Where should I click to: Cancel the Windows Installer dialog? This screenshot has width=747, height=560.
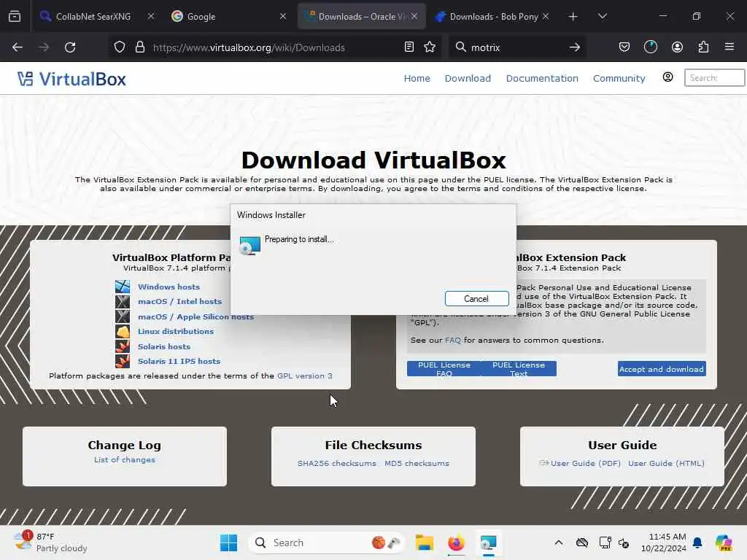[476, 298]
